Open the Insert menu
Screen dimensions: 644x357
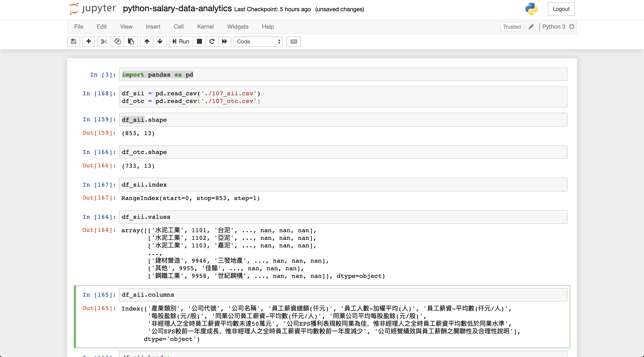click(x=153, y=27)
